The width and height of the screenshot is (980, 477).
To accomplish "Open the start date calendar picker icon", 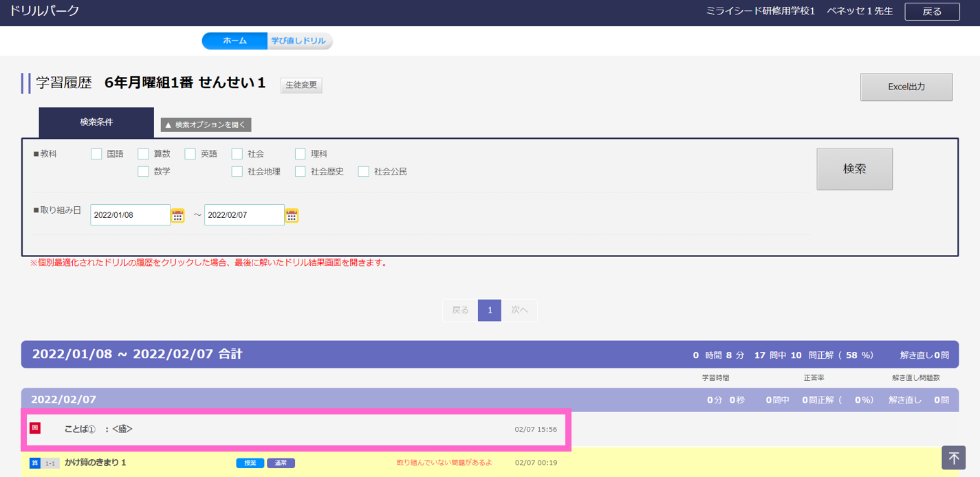I will (x=178, y=216).
